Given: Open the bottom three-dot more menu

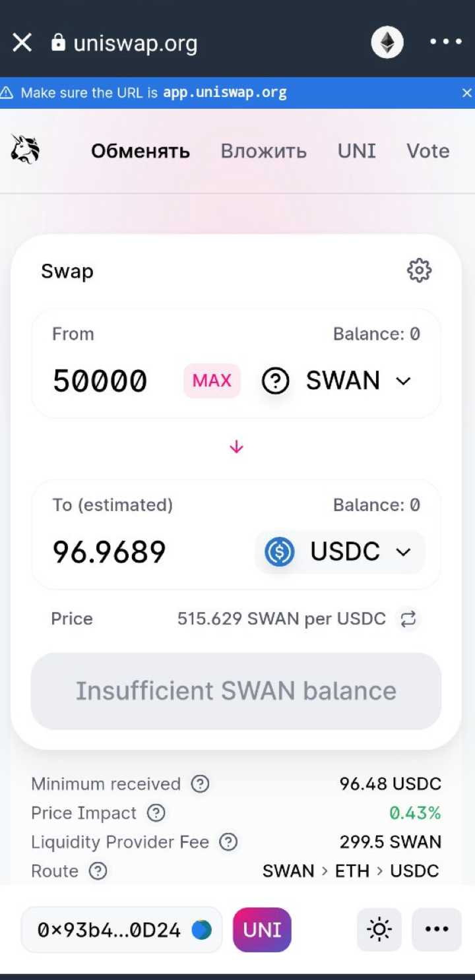Looking at the screenshot, I should tap(437, 929).
